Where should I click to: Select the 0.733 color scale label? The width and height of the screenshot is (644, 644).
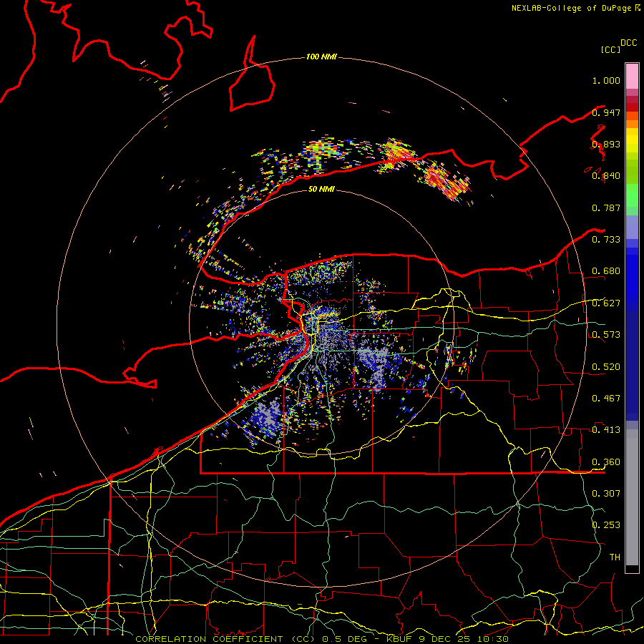pos(606,240)
